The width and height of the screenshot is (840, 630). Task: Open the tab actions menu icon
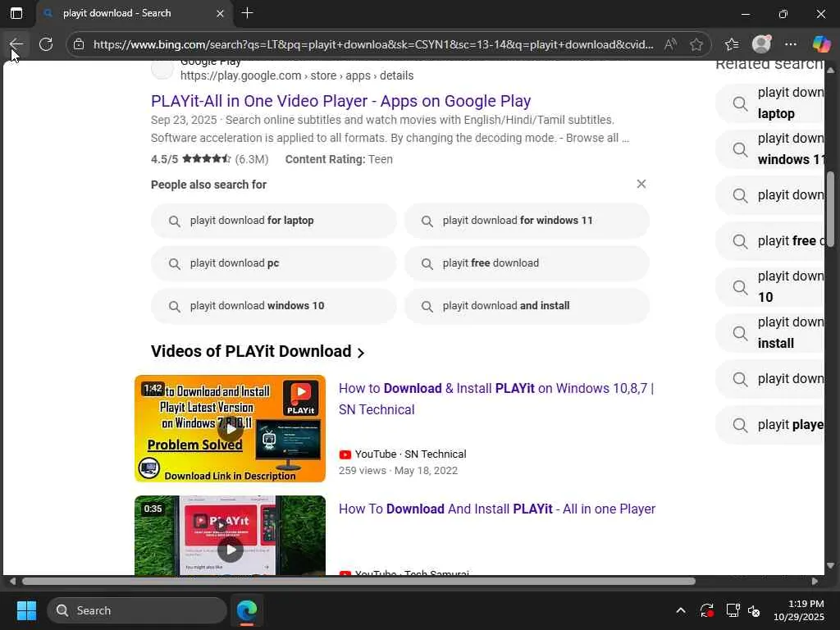(x=16, y=13)
